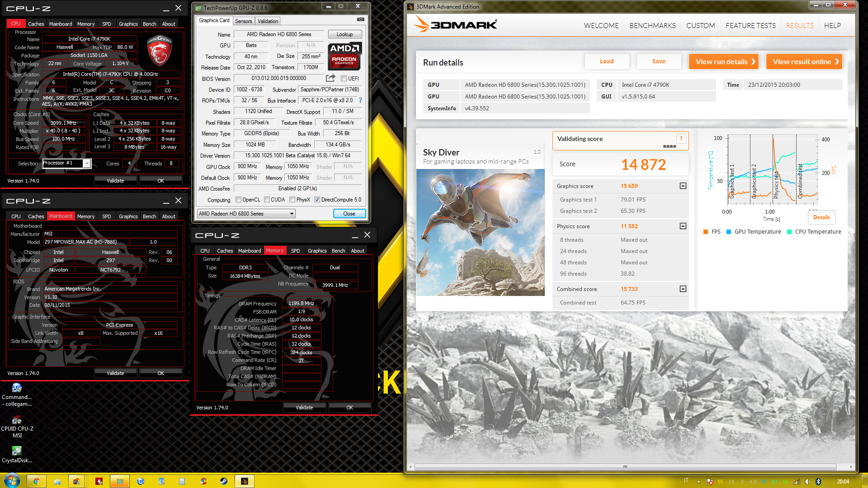
Task: Click View run details button
Action: click(x=724, y=61)
